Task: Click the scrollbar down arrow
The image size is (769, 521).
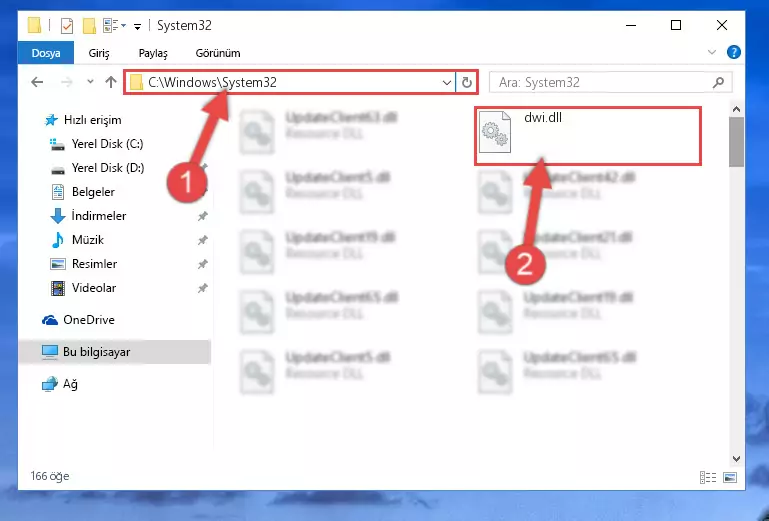Action: pyautogui.click(x=736, y=459)
